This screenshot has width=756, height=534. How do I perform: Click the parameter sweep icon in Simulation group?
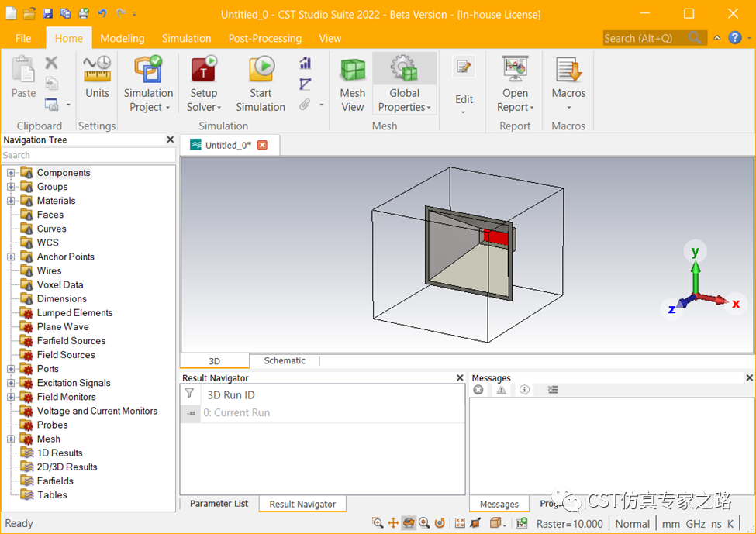pyautogui.click(x=306, y=84)
